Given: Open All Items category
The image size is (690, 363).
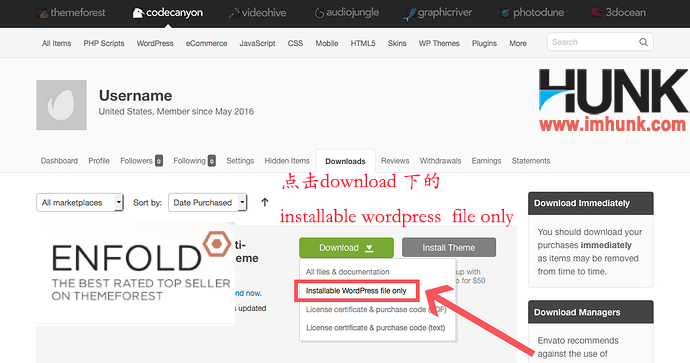Looking at the screenshot, I should point(56,43).
